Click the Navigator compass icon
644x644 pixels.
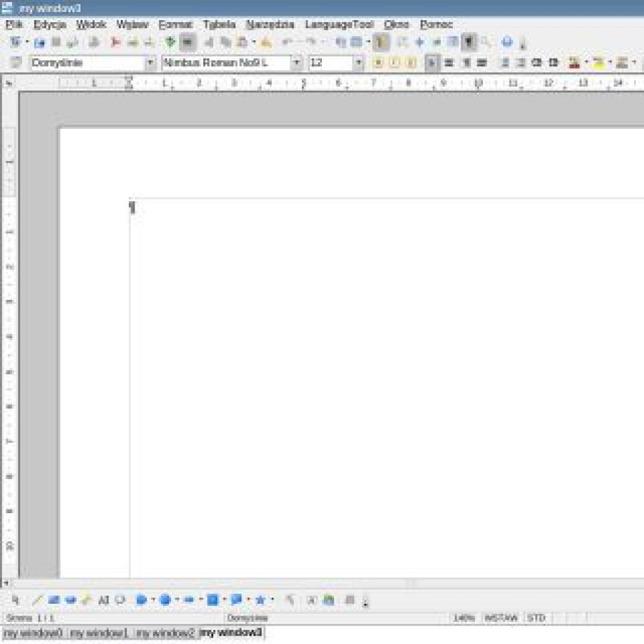[419, 42]
